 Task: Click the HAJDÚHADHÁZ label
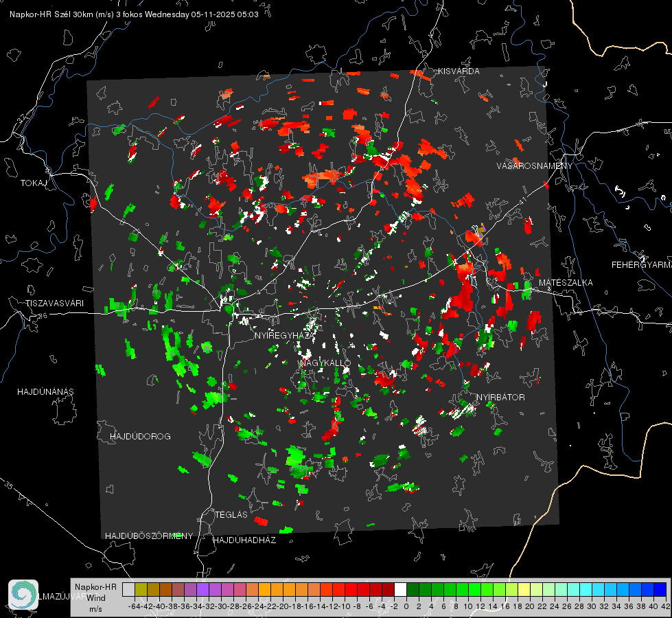(x=244, y=540)
